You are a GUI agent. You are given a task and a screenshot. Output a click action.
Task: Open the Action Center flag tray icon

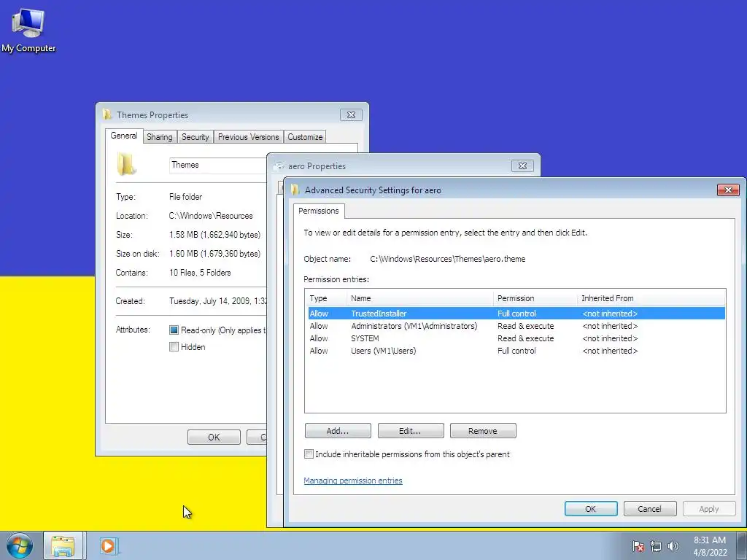click(638, 546)
